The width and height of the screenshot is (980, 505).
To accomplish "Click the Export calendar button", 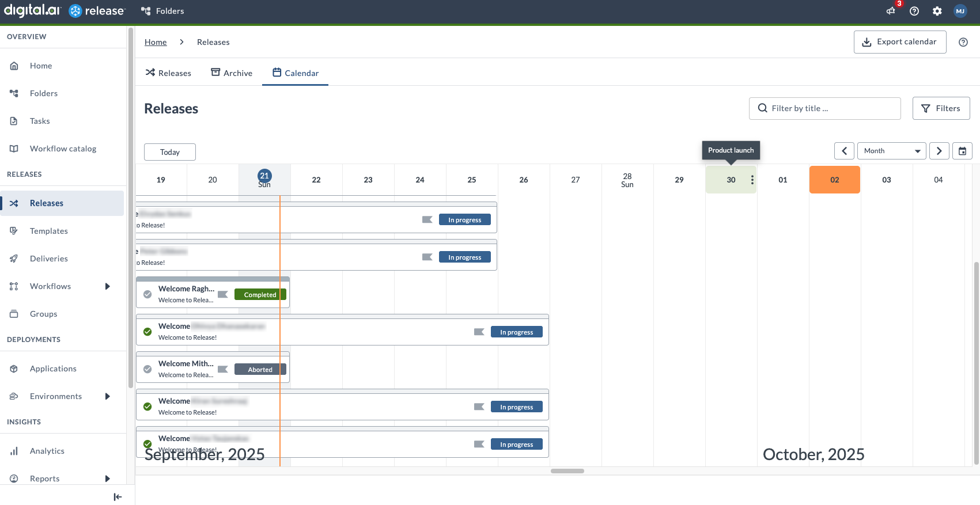I will coord(899,42).
